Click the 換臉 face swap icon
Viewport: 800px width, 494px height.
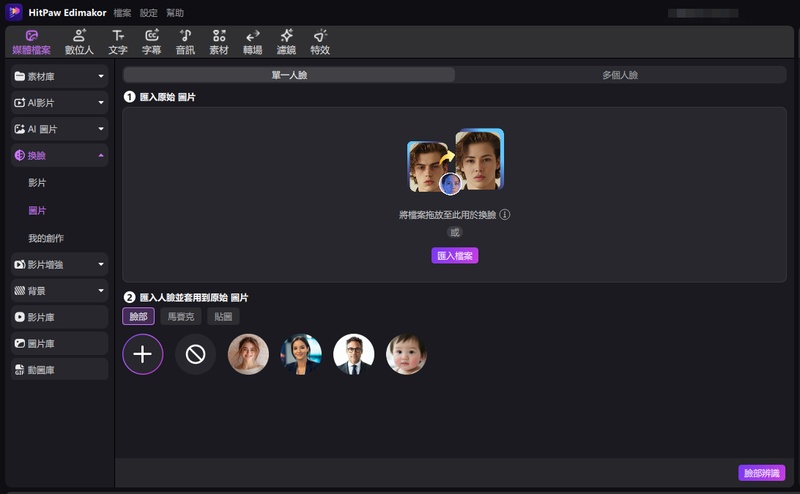[x=19, y=155]
